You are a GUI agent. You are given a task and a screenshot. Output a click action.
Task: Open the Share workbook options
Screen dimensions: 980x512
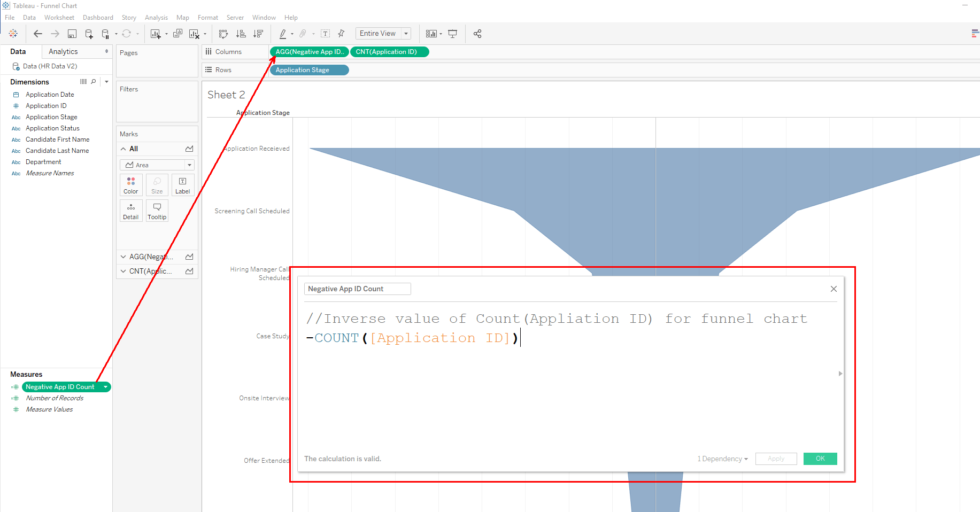coord(477,33)
